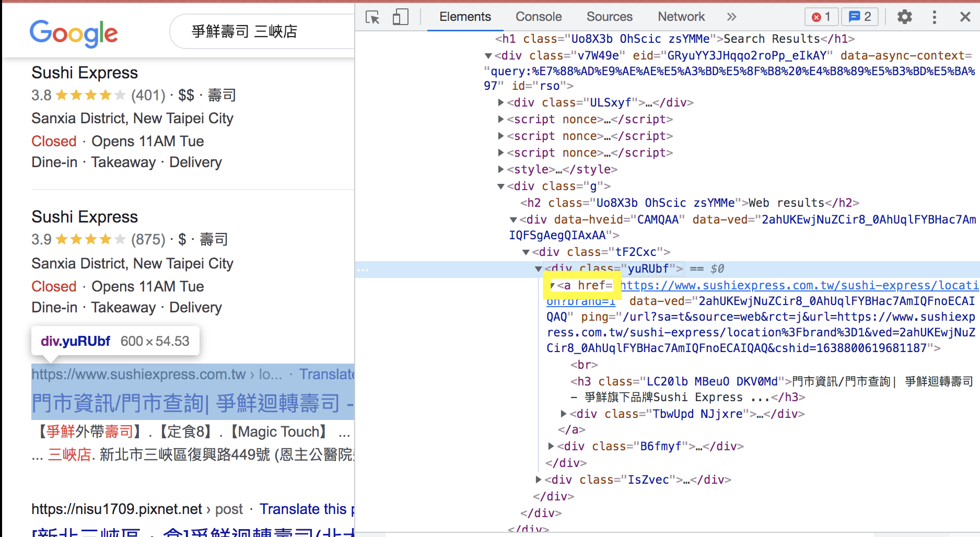Image resolution: width=980 pixels, height=537 pixels.
Task: Expand the div class ULSxyf node
Action: [x=501, y=103]
